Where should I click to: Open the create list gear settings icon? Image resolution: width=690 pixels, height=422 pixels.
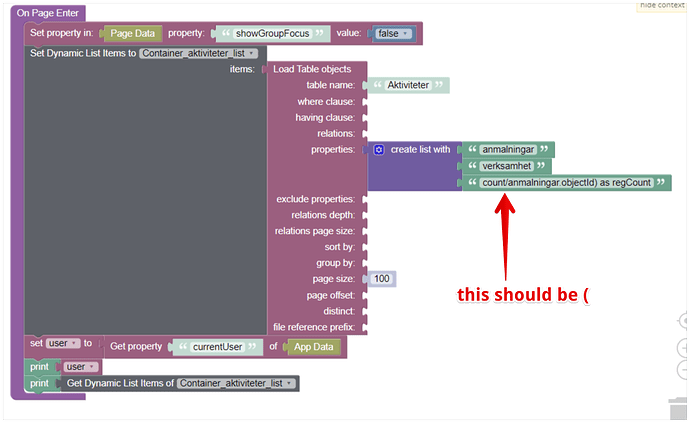point(378,150)
